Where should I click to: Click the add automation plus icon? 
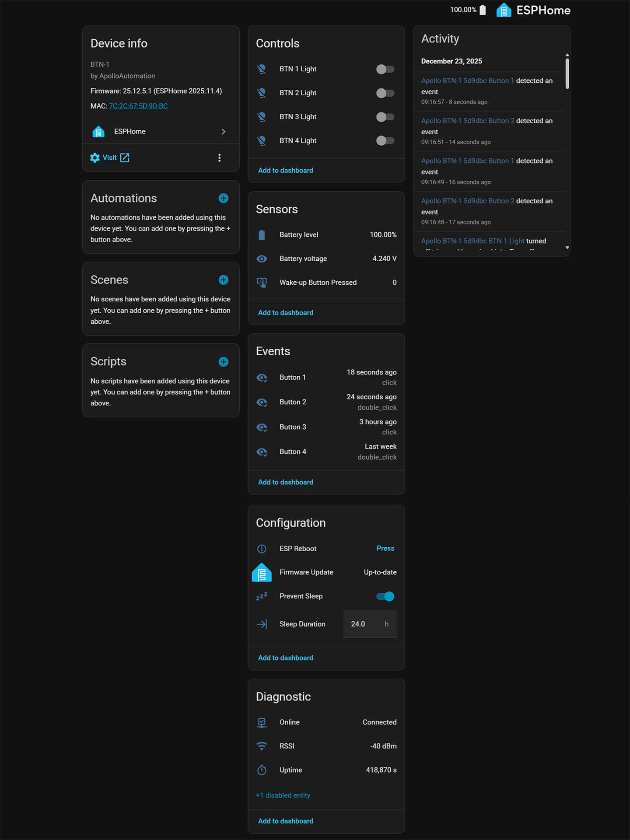[223, 198]
